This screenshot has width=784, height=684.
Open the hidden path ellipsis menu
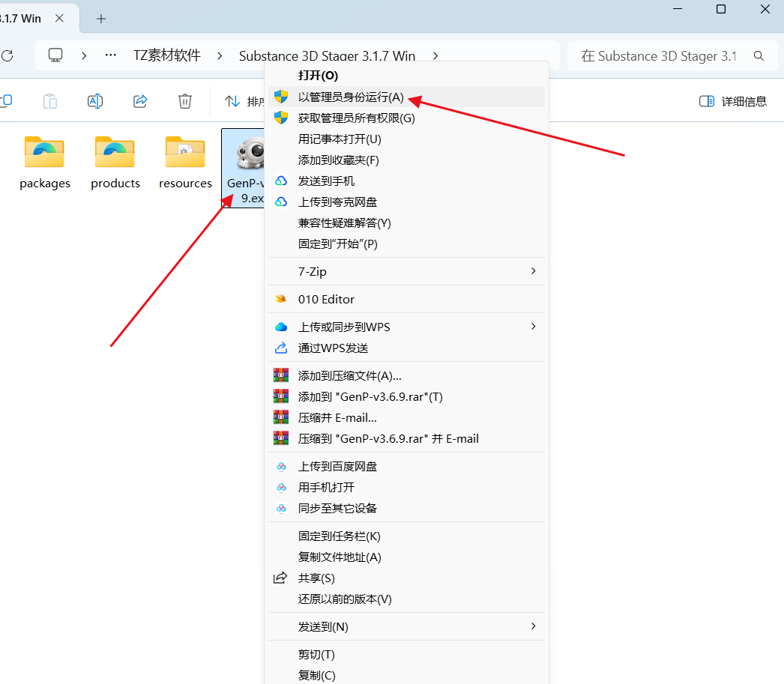coord(110,55)
